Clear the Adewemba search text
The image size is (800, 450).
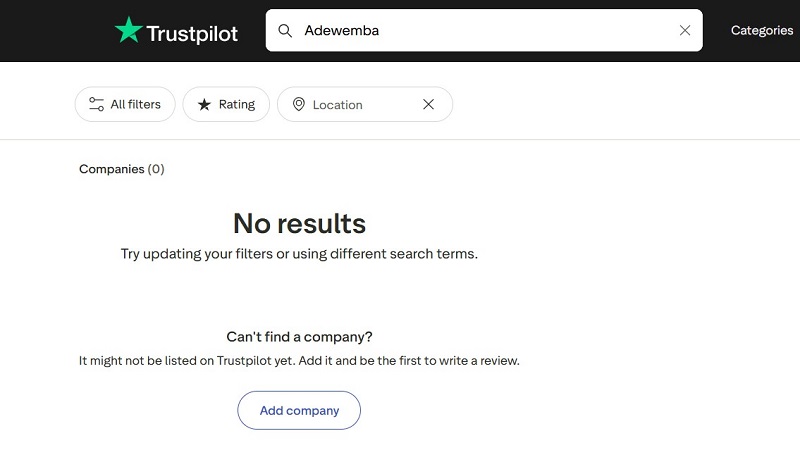click(x=685, y=30)
